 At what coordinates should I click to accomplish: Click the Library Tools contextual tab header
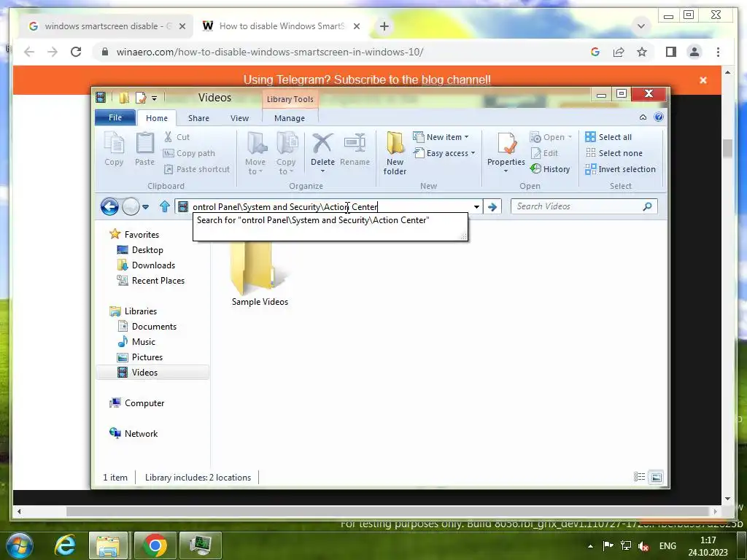click(x=290, y=99)
